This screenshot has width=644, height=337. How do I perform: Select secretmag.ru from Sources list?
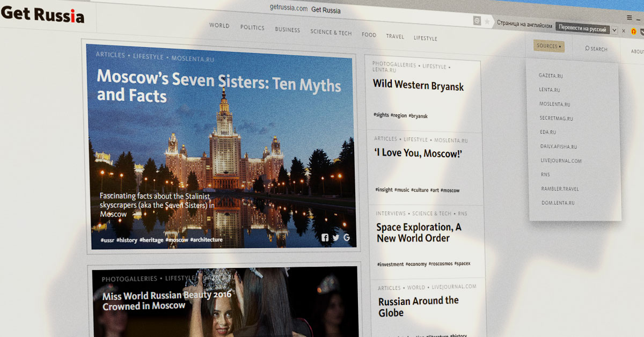pyautogui.click(x=557, y=118)
